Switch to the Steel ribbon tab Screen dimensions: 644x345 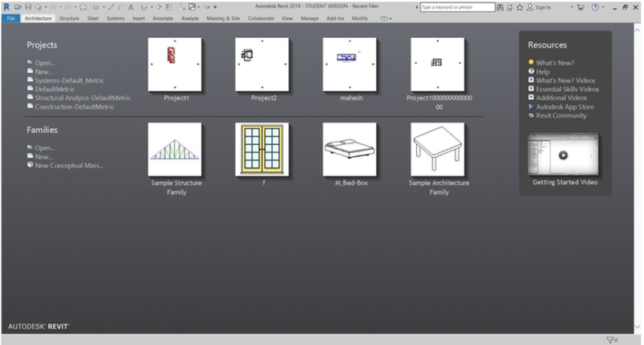click(x=93, y=19)
